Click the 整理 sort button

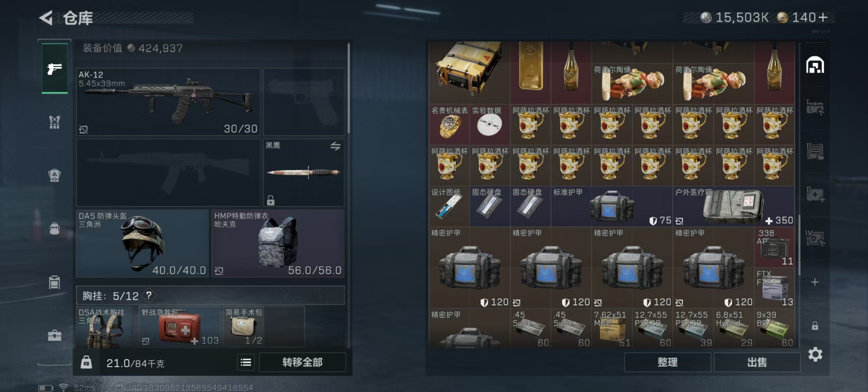(x=667, y=362)
